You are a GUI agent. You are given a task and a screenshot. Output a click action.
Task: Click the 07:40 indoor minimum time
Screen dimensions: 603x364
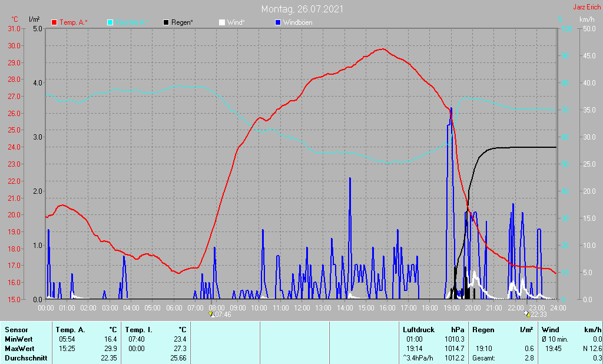[x=137, y=339]
